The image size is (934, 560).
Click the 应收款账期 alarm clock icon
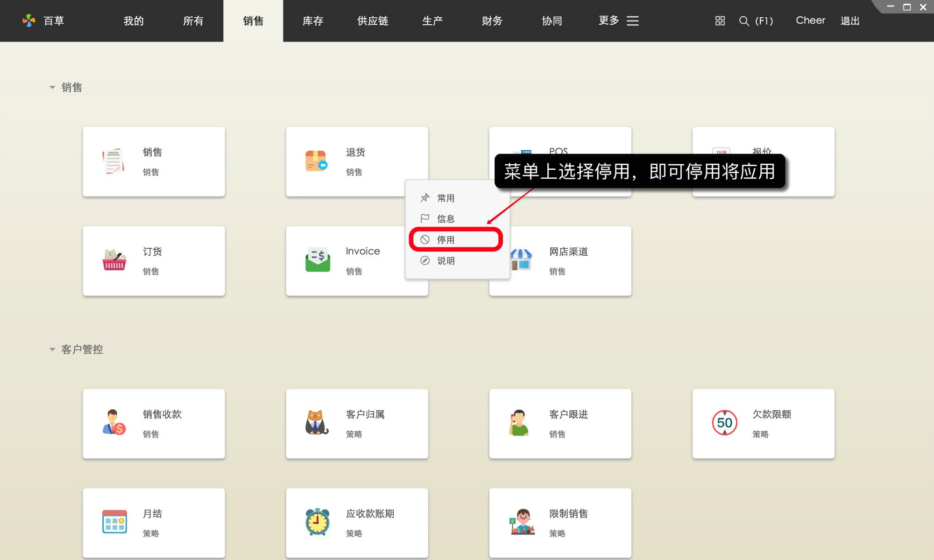pos(318,522)
